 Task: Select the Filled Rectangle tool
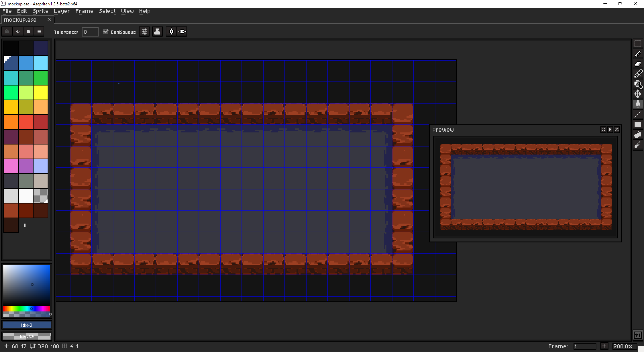pyautogui.click(x=638, y=124)
